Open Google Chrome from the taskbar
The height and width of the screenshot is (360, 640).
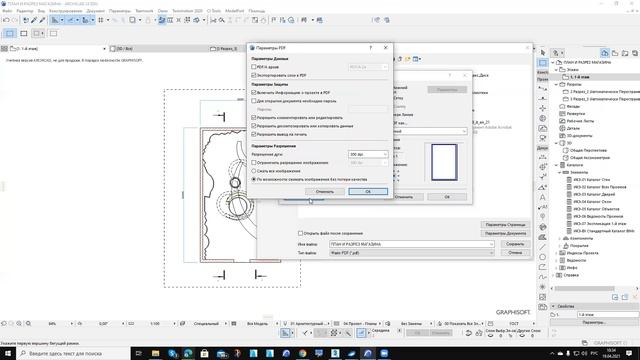[x=302, y=353]
